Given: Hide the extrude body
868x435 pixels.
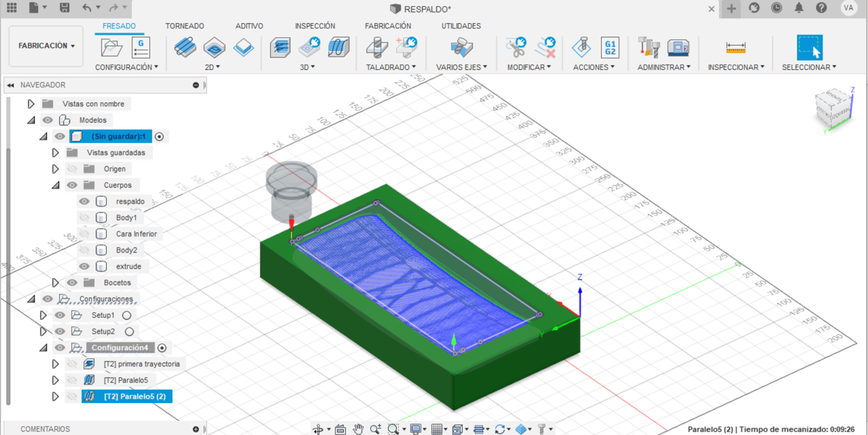Looking at the screenshot, I should click(x=84, y=266).
